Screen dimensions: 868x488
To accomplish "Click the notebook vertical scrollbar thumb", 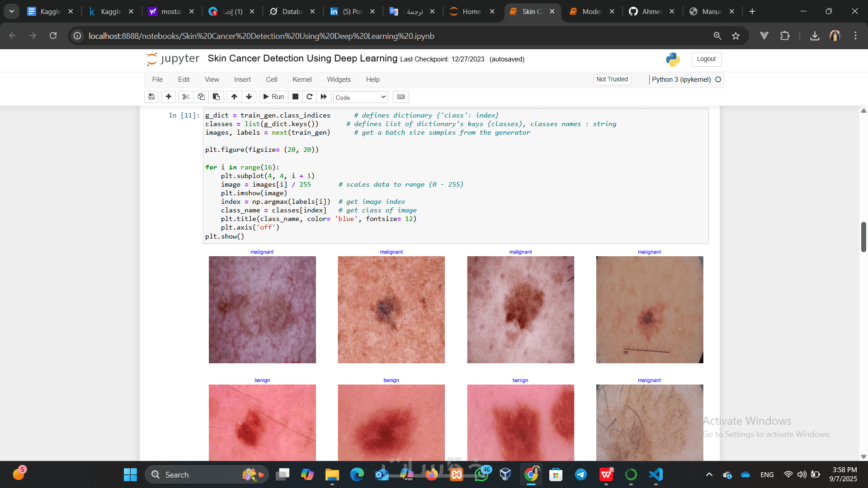I will coord(863,237).
